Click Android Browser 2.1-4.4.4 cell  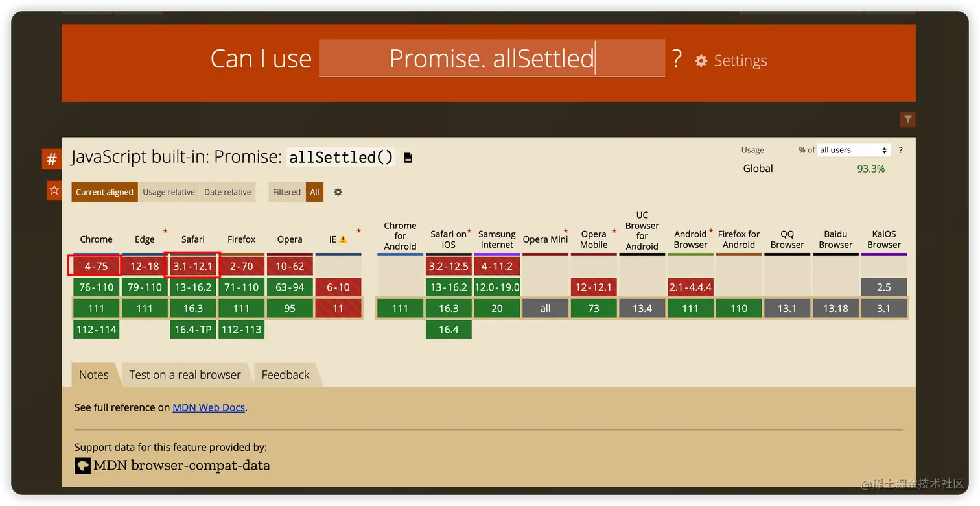690,287
